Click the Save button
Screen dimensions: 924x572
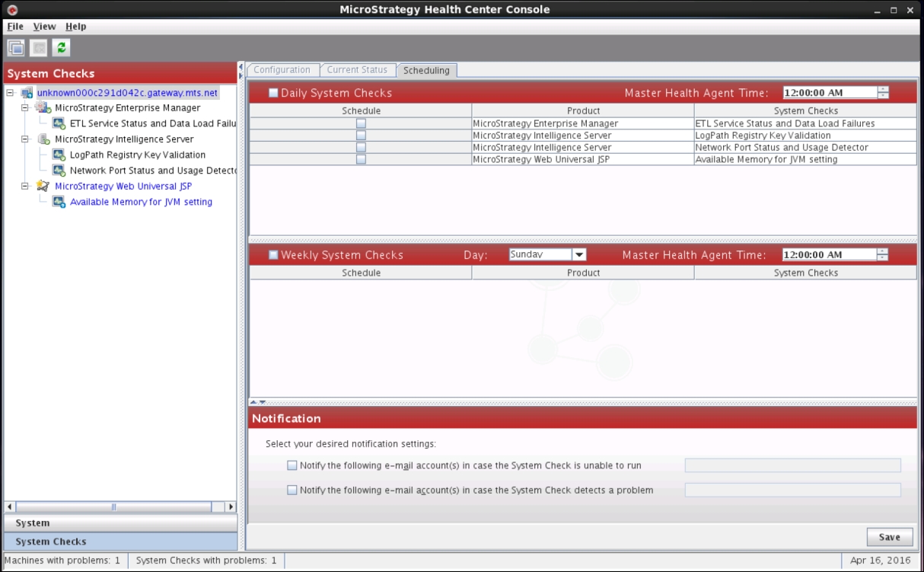[x=890, y=537]
